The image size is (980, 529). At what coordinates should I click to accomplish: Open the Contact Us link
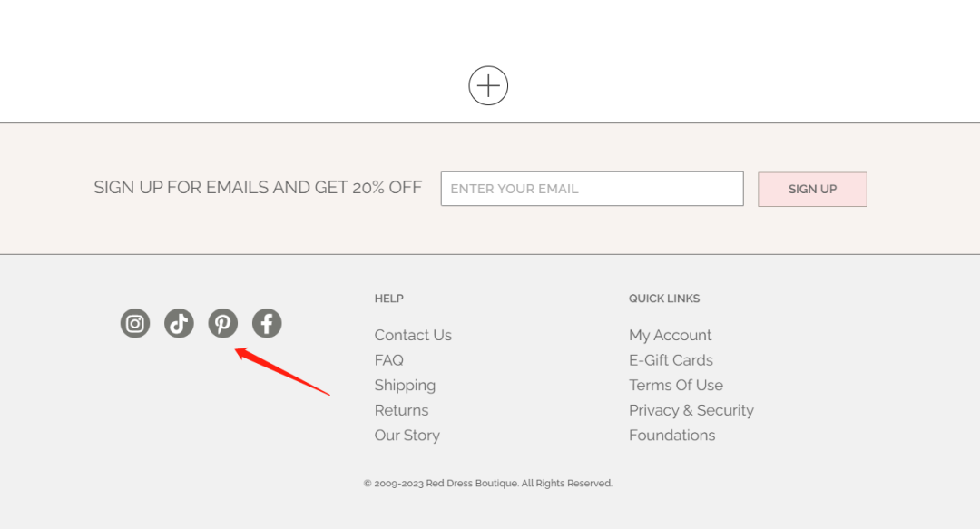413,335
